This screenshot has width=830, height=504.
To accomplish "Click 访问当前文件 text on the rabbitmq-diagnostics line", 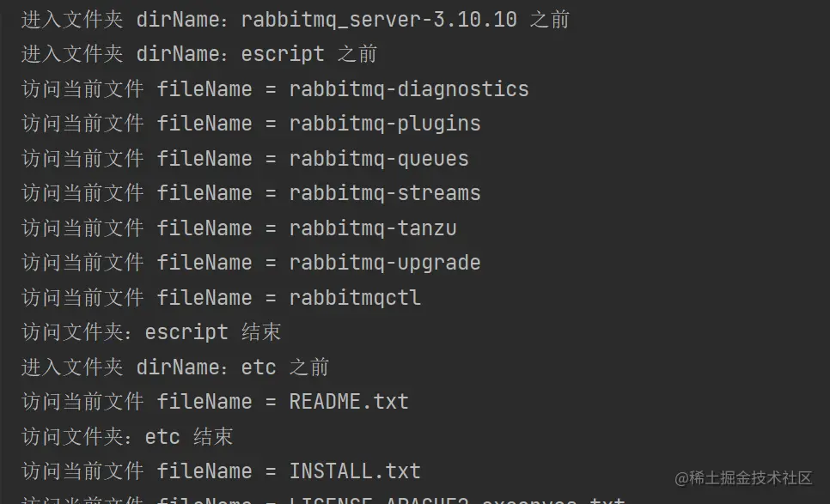I will tap(82, 88).
